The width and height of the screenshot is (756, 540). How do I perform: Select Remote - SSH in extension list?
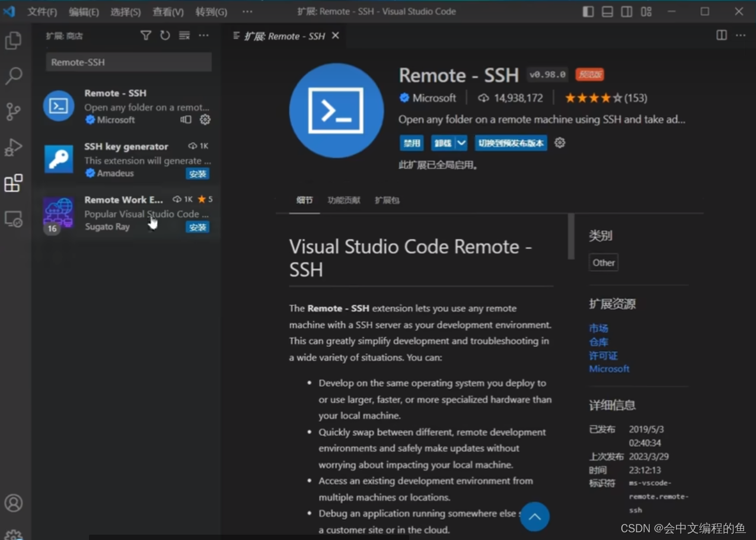[127, 106]
